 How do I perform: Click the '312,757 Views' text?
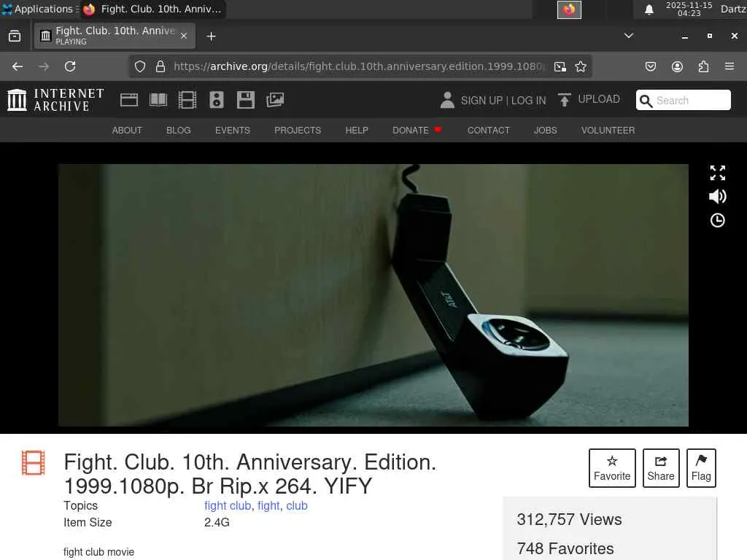569,519
